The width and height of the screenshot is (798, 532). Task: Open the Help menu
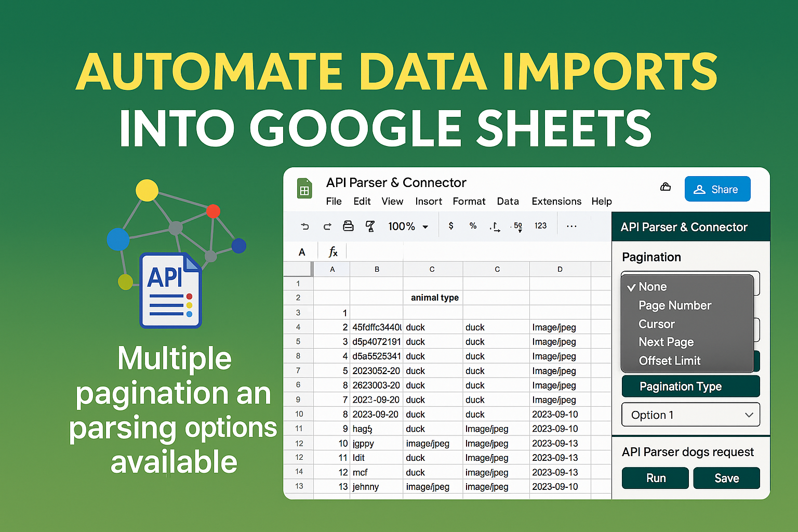coord(602,202)
